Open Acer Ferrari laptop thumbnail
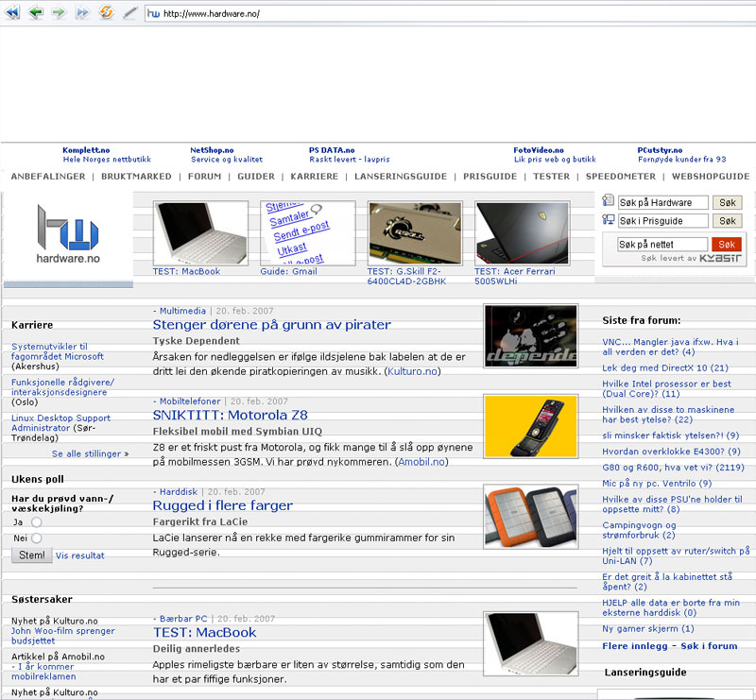The image size is (756, 700). pyautogui.click(x=523, y=233)
